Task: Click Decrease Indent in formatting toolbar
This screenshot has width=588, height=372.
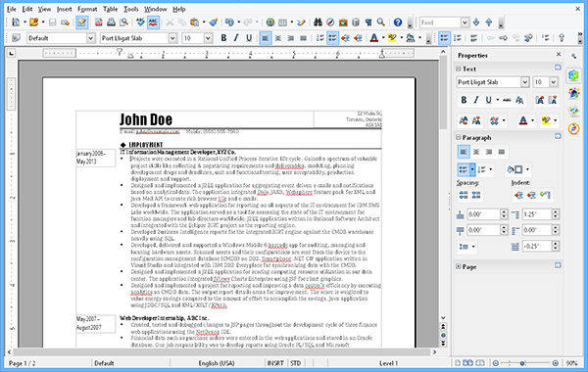Action: pos(345,38)
